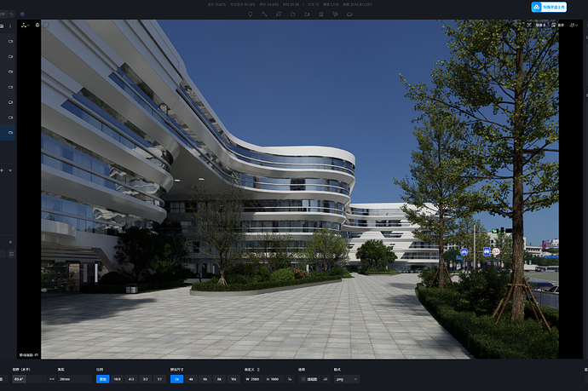Open the node-structure dropdown at viewport top-left
The height and width of the screenshot is (391, 588).
[25, 26]
